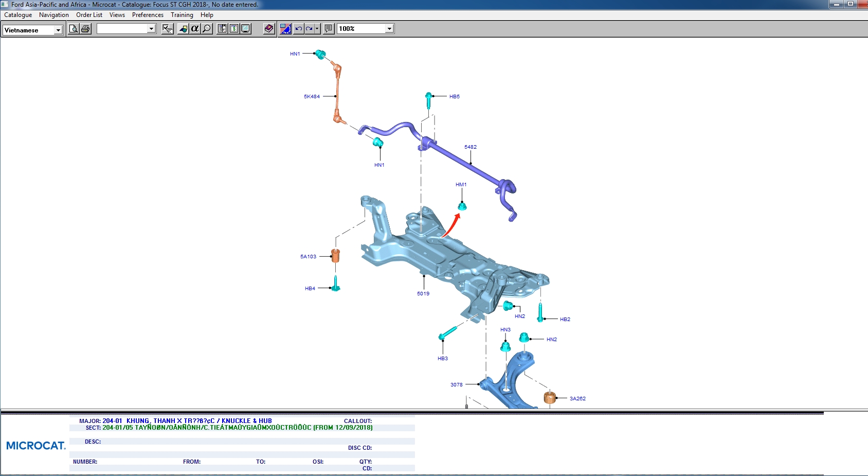Click the flag language toolbar icon
The width and height of the screenshot is (868, 476).
coord(286,29)
